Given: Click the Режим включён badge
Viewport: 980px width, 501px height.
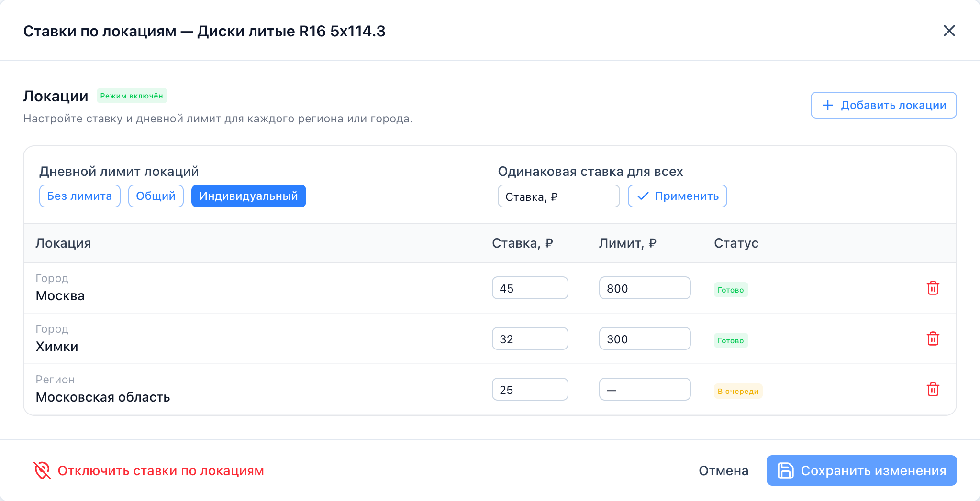Looking at the screenshot, I should (x=132, y=96).
